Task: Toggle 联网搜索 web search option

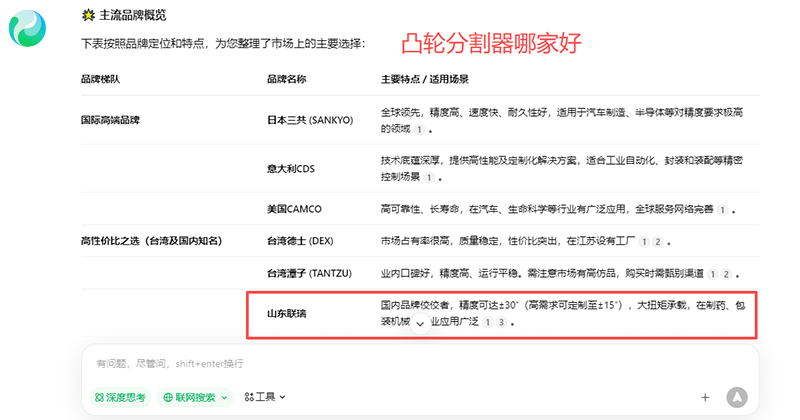Action: coord(190,397)
